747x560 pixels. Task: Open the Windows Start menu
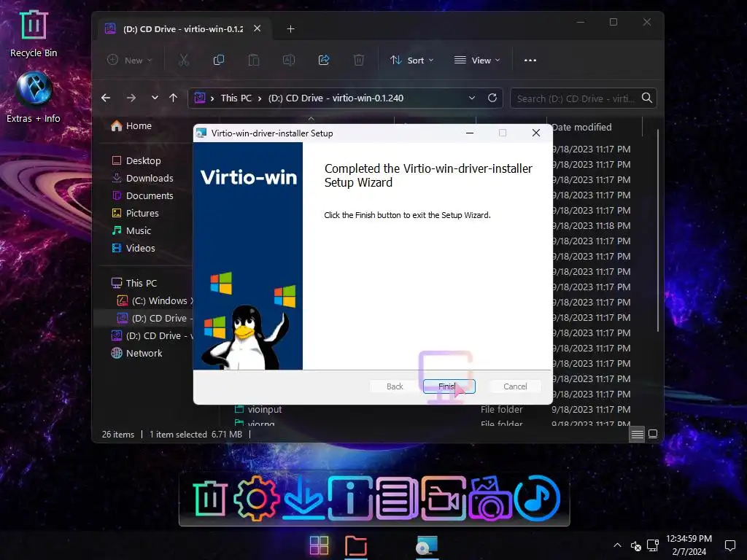click(319, 545)
